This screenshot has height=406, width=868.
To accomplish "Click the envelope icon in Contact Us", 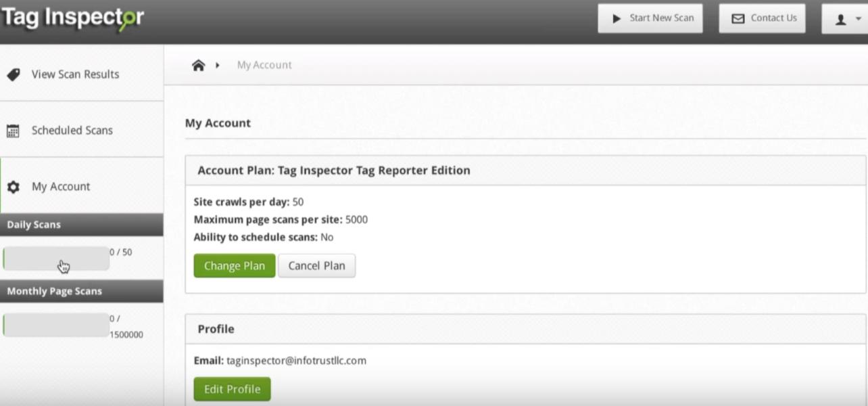I will 738,19.
